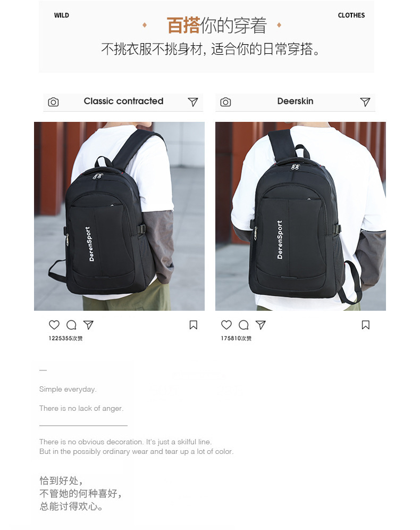Tap send arrow next to Deerskin header
This screenshot has height=530, width=420.
(365, 102)
